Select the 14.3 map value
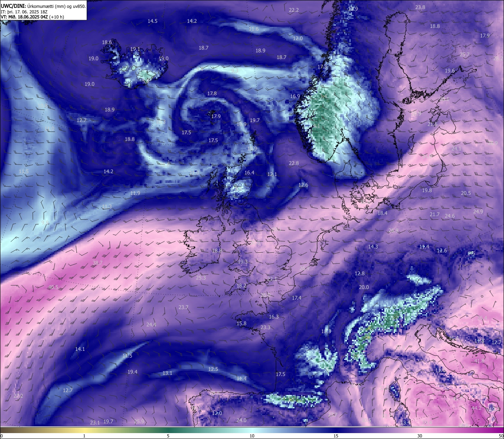 (373, 246)
